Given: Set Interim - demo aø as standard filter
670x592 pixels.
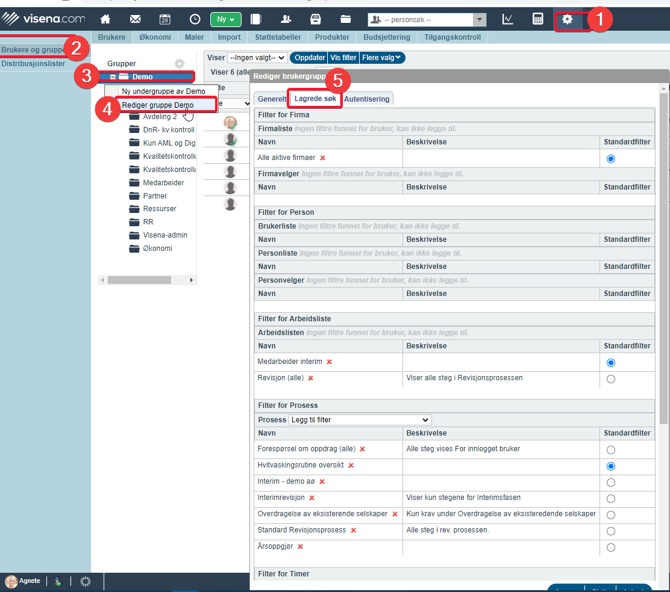Looking at the screenshot, I should click(x=611, y=483).
